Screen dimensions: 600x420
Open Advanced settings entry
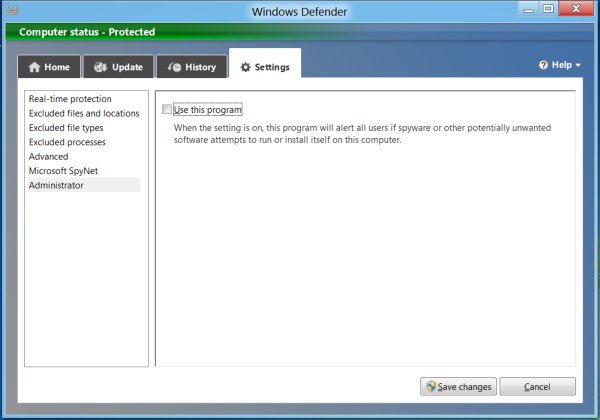point(49,157)
